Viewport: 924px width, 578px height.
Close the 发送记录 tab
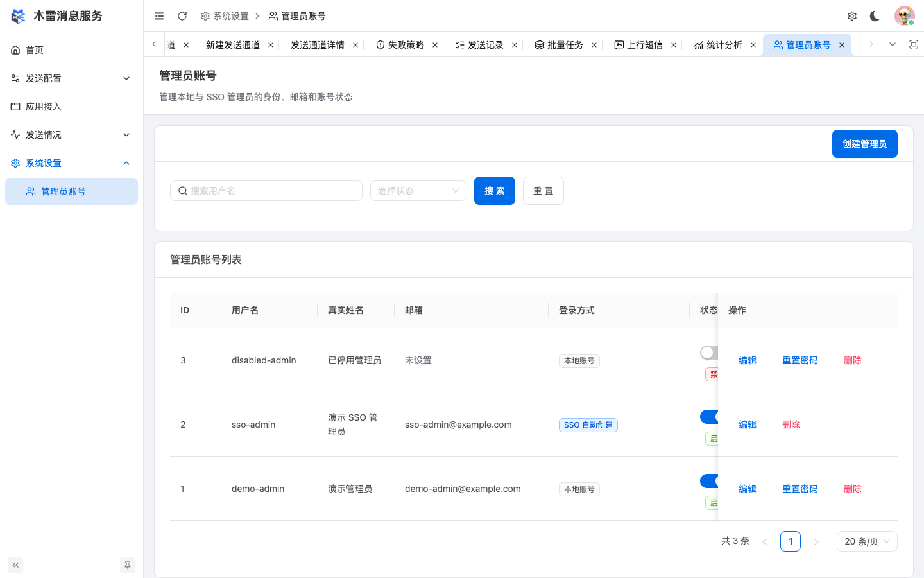515,45
